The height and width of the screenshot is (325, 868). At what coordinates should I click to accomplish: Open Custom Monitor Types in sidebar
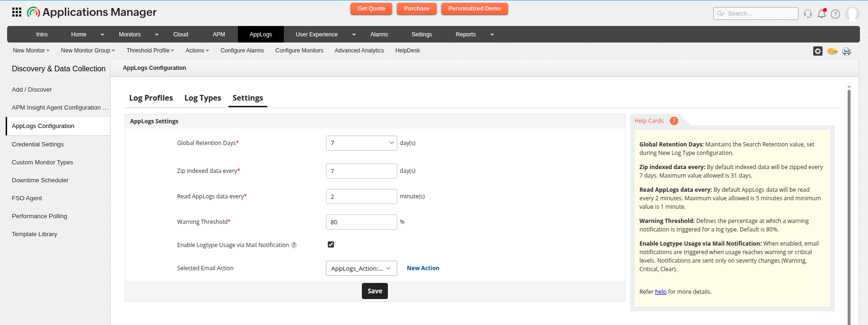(x=43, y=162)
